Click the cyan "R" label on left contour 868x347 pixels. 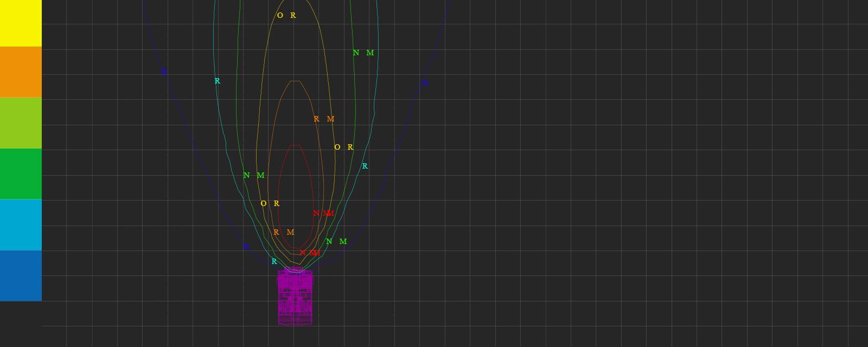click(218, 81)
